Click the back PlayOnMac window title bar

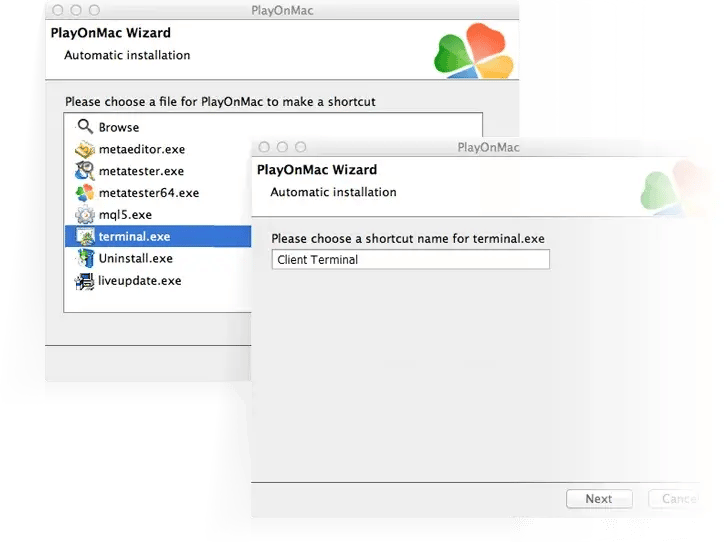click(x=282, y=10)
